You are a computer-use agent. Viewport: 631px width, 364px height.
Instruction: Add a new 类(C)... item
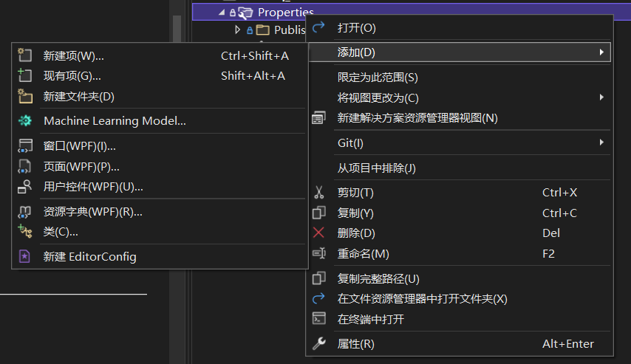[160, 232]
